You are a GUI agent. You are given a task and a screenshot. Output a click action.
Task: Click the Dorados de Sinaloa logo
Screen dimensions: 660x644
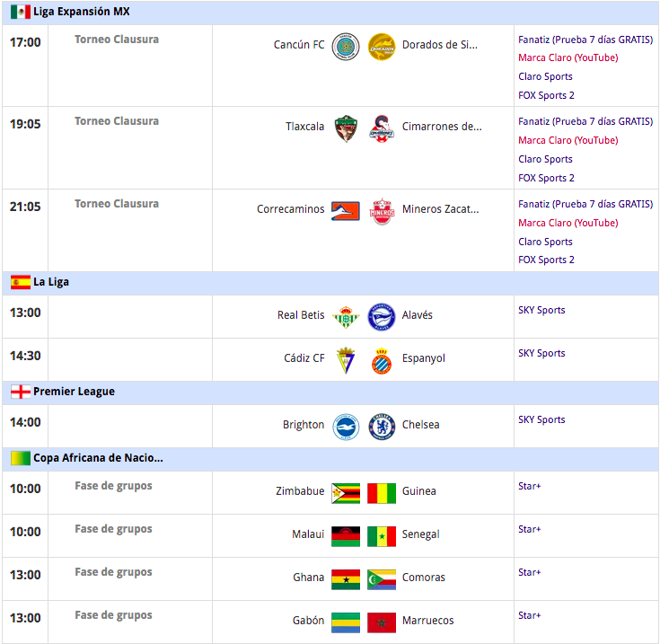click(x=382, y=47)
